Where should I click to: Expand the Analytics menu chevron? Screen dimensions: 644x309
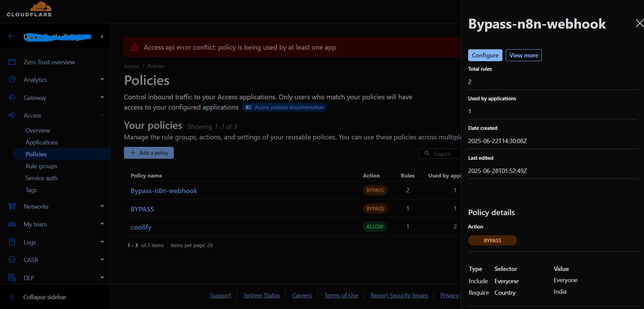102,80
